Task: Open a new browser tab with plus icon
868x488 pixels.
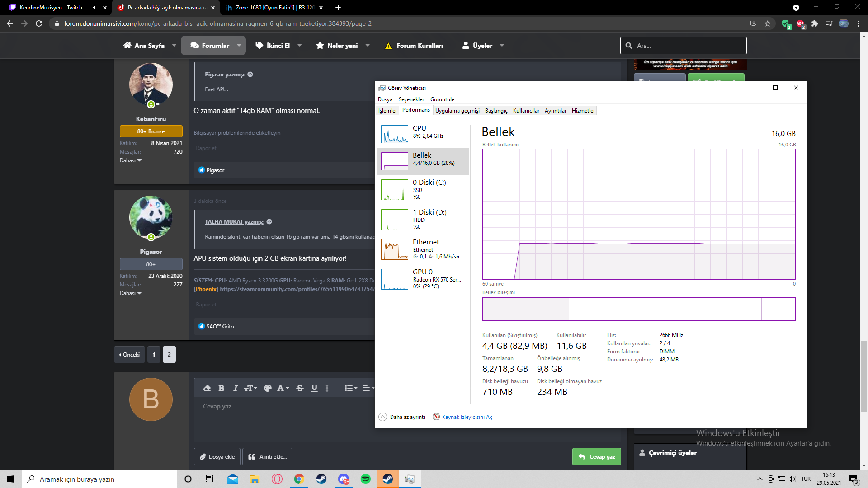Action: tap(338, 8)
